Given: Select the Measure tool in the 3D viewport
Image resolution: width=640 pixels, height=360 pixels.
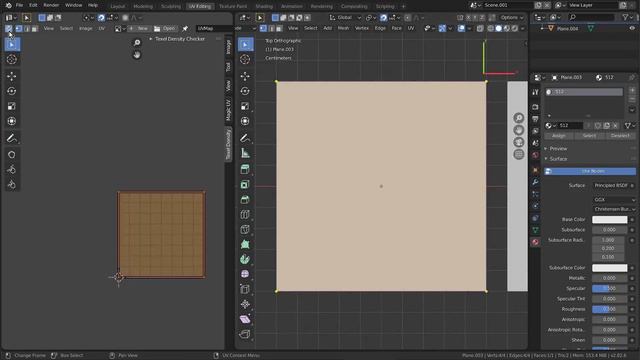Looking at the screenshot, I should [245, 153].
